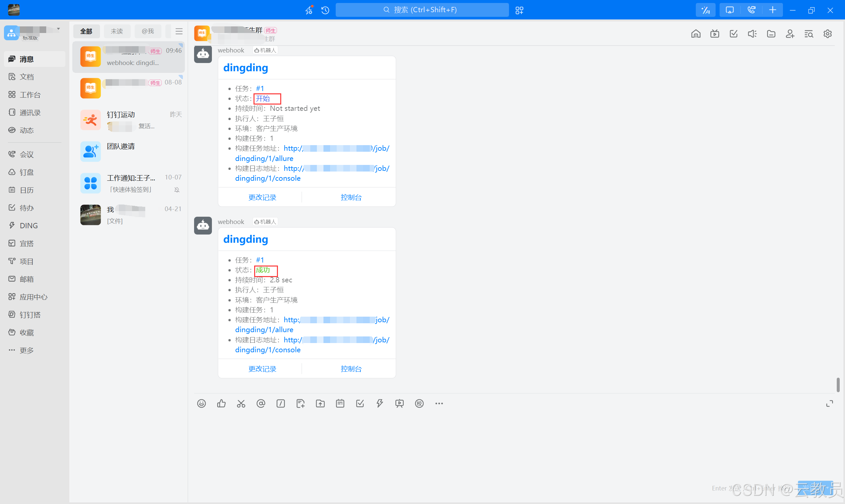
Task: Open 日历 in the left sidebar
Action: click(35, 190)
